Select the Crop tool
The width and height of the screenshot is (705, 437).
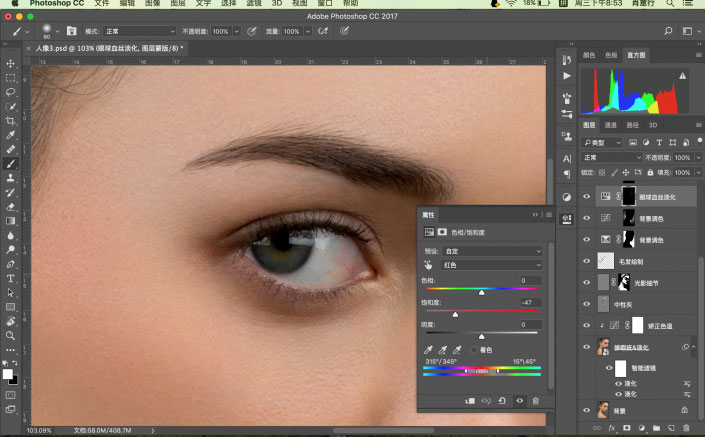coord(10,120)
